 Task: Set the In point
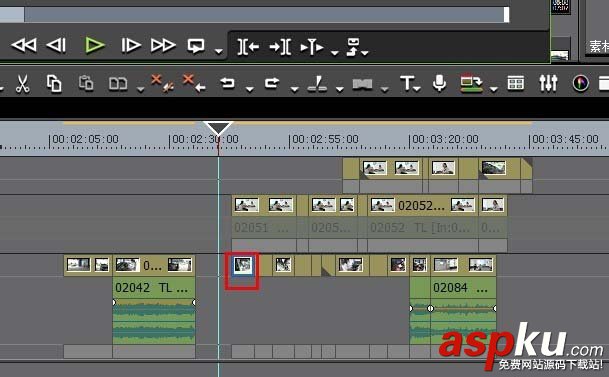click(248, 47)
